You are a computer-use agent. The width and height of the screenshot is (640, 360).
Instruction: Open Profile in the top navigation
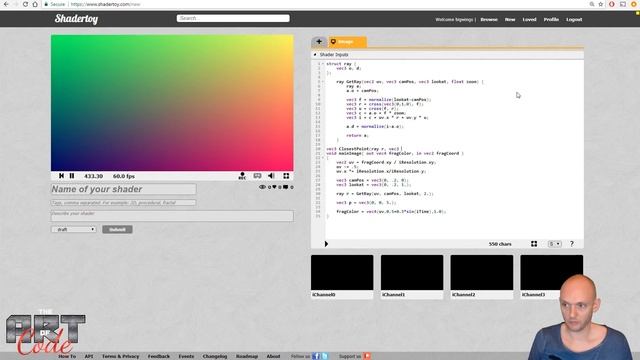coord(551,20)
